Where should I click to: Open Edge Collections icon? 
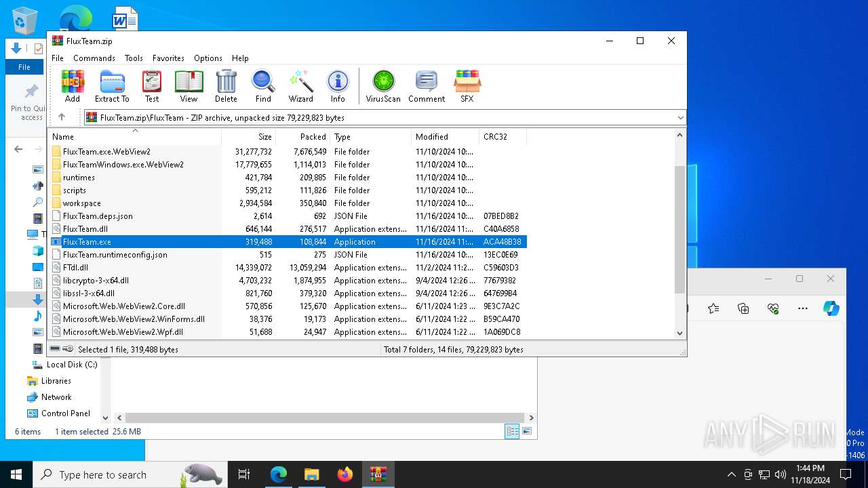tap(743, 308)
